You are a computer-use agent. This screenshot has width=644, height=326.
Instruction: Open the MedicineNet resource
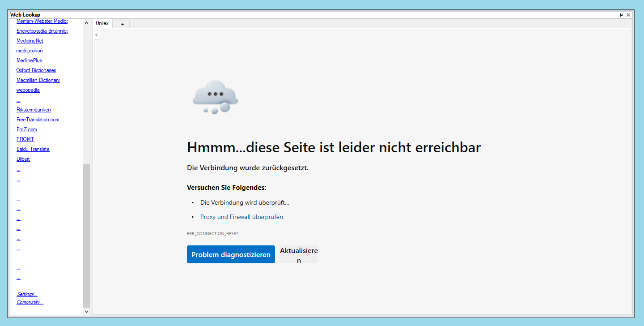[30, 40]
